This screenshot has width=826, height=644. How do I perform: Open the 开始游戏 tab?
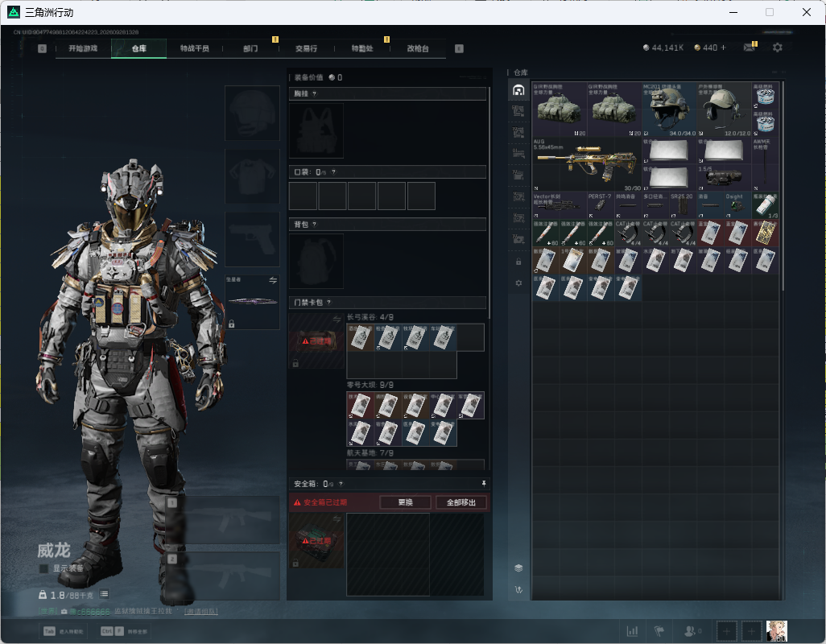(x=83, y=48)
